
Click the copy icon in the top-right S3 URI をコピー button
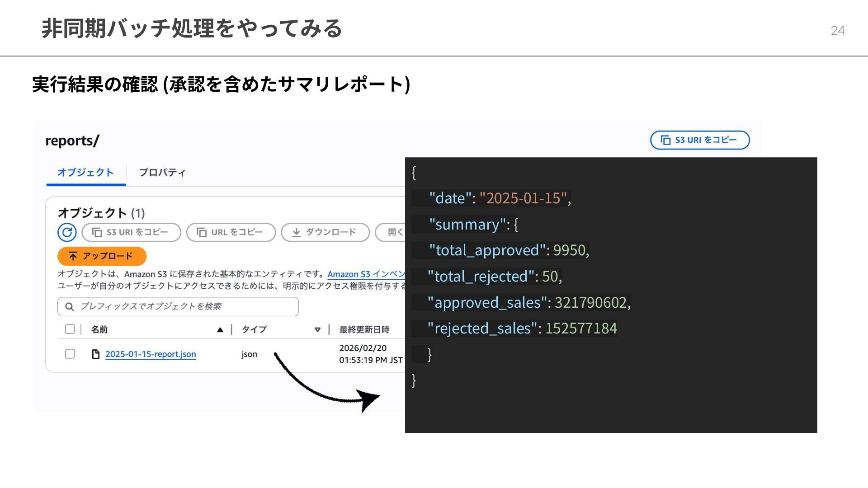665,140
